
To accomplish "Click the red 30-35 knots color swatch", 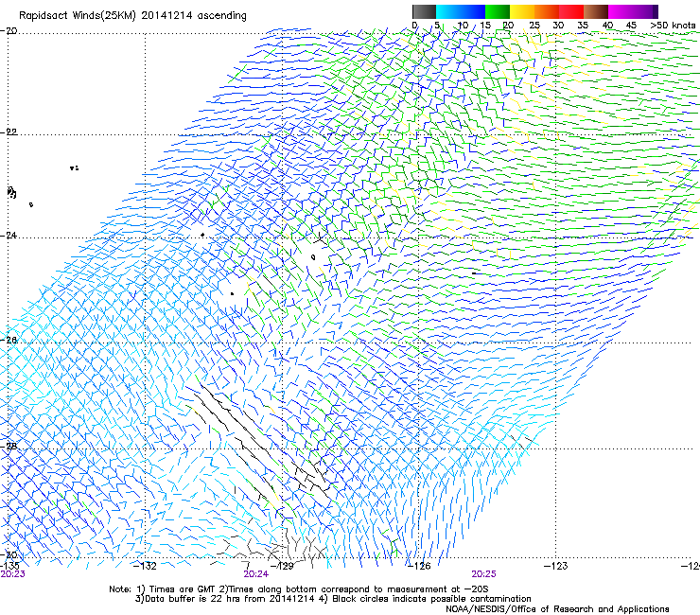I will 571,11.
